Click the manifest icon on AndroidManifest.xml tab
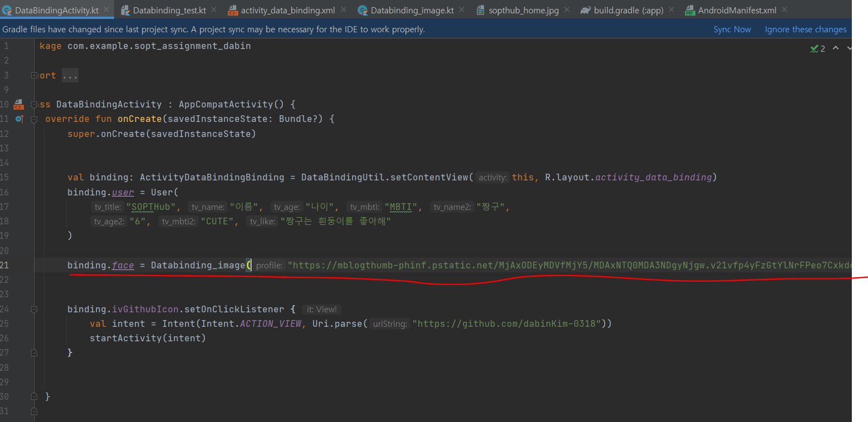Viewport: 868px width, 422px height. (690, 10)
